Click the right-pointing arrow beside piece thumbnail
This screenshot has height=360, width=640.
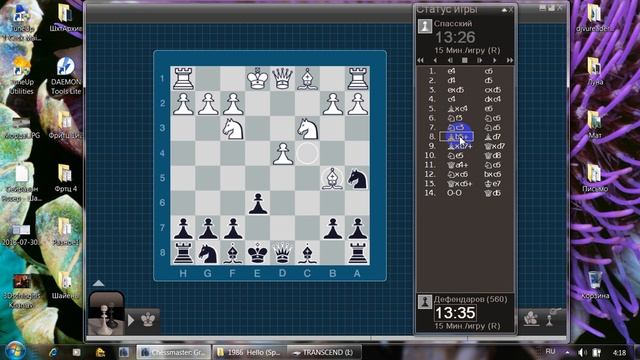pos(131,320)
